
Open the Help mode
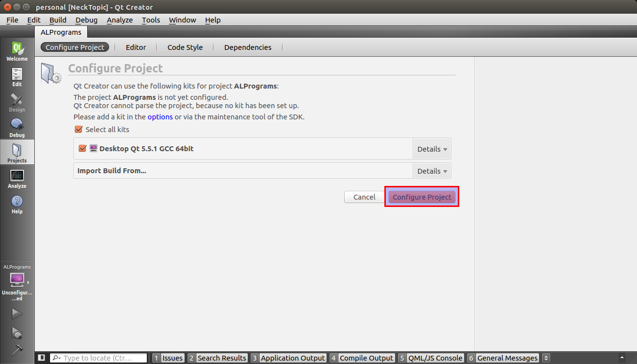(x=17, y=204)
